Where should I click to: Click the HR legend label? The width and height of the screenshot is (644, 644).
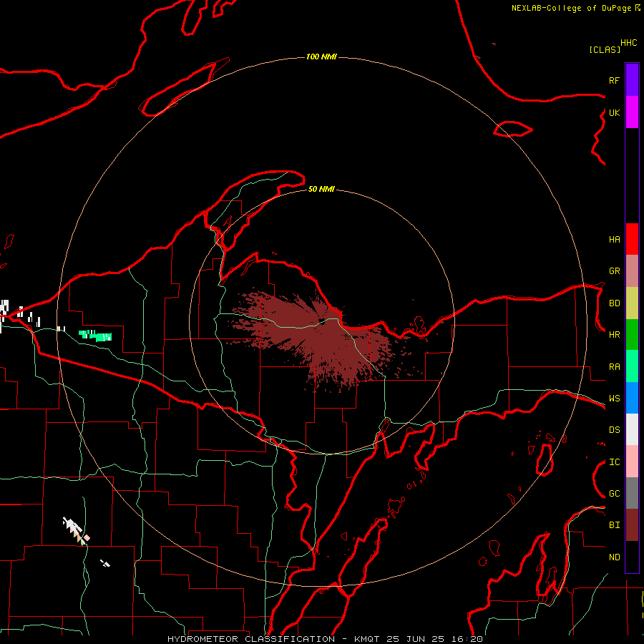[614, 335]
